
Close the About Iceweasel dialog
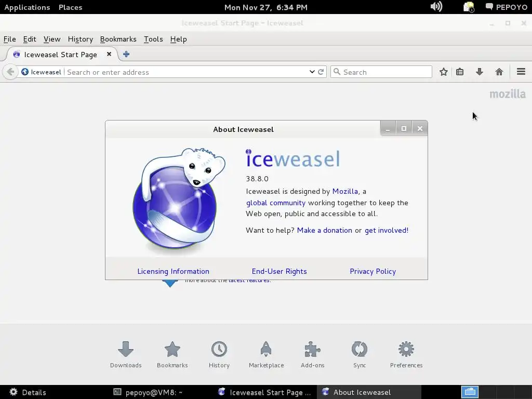[420, 129]
